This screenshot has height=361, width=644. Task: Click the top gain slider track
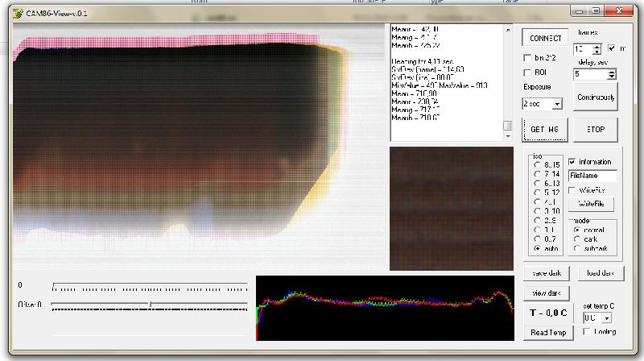click(x=150, y=284)
